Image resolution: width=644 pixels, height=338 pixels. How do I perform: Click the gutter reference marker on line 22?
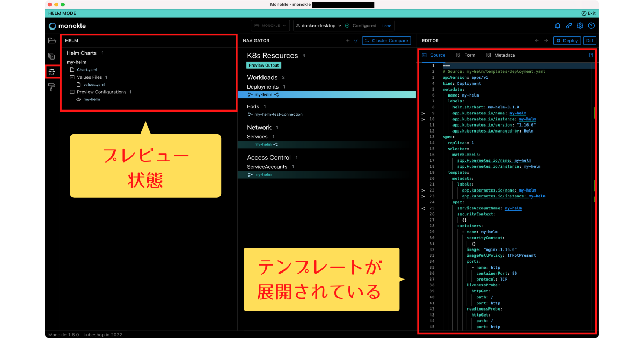point(423,190)
